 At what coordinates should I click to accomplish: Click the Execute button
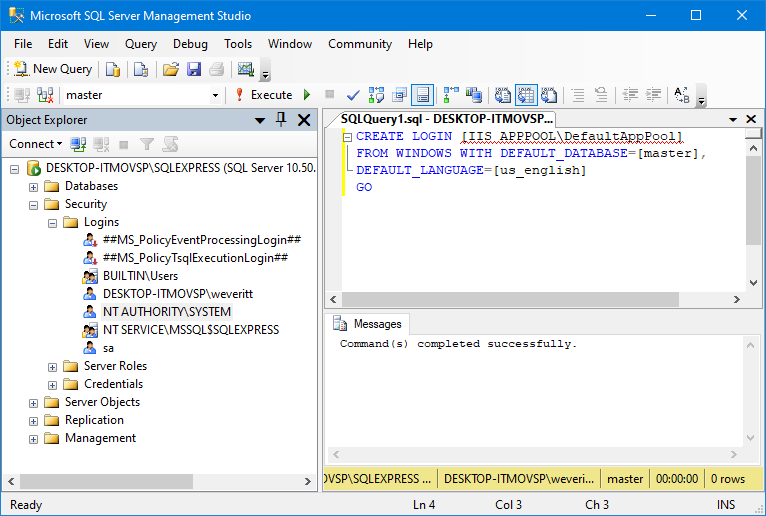(x=263, y=95)
